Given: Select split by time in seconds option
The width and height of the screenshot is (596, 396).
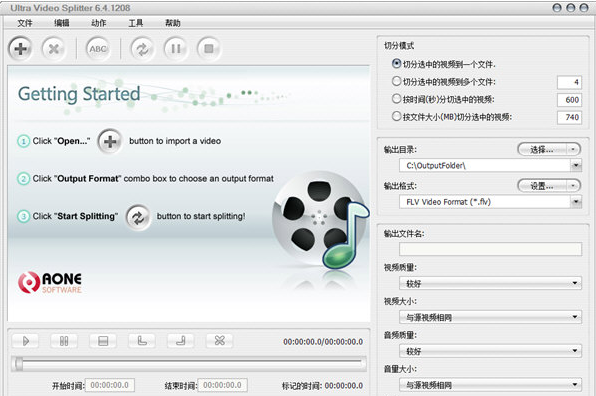Looking at the screenshot, I should (396, 99).
